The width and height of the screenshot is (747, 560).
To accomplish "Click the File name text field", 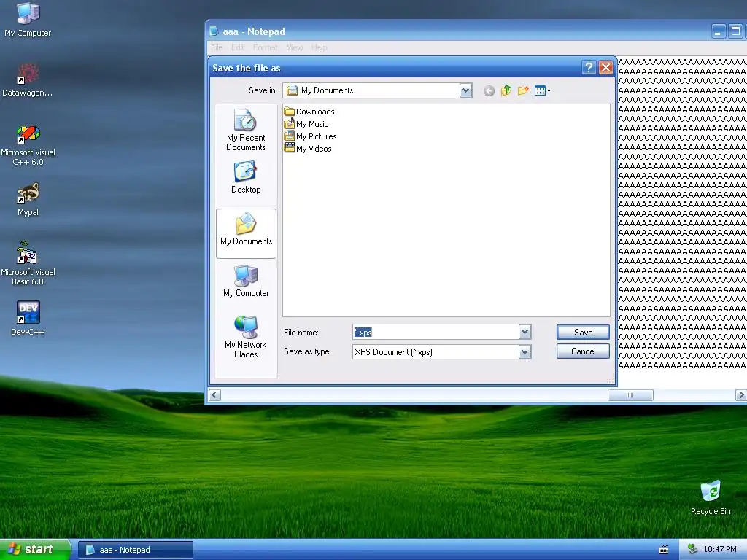I will pyautogui.click(x=436, y=332).
